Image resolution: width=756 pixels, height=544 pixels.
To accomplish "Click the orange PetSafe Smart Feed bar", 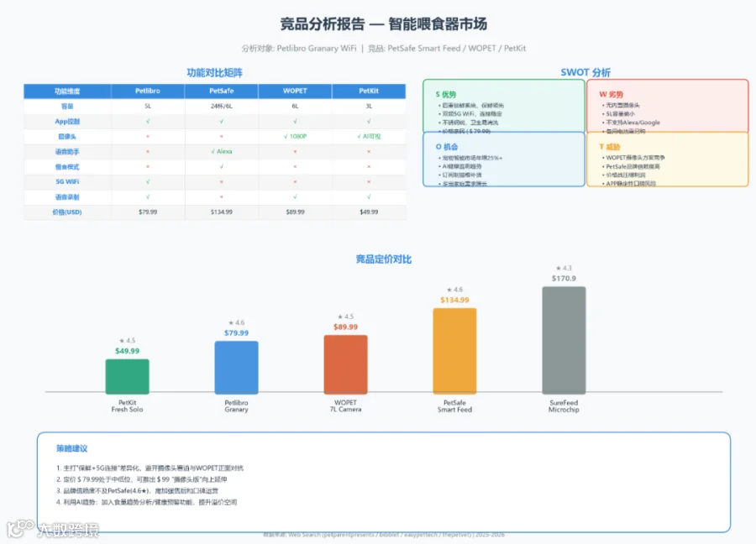I will 454,351.
